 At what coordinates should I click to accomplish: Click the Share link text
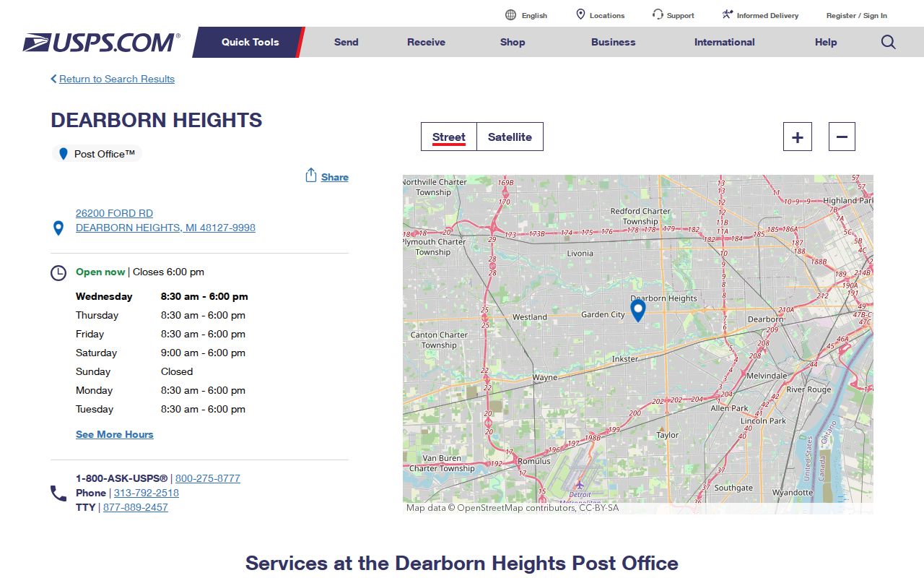point(335,177)
